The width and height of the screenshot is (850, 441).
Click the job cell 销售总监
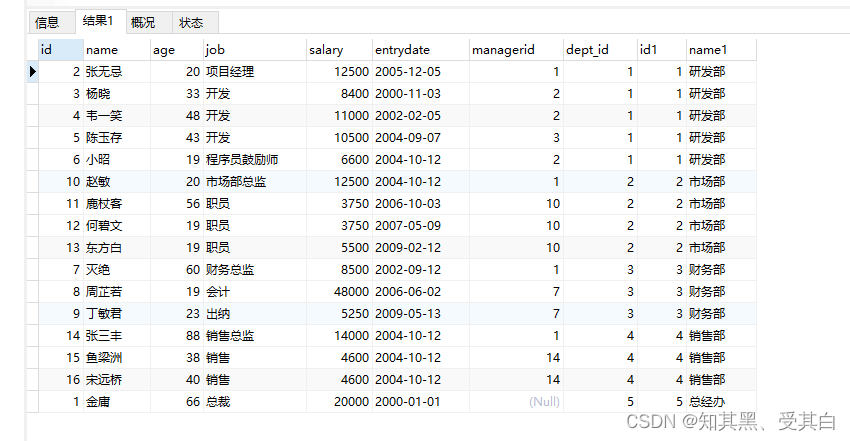(255, 336)
